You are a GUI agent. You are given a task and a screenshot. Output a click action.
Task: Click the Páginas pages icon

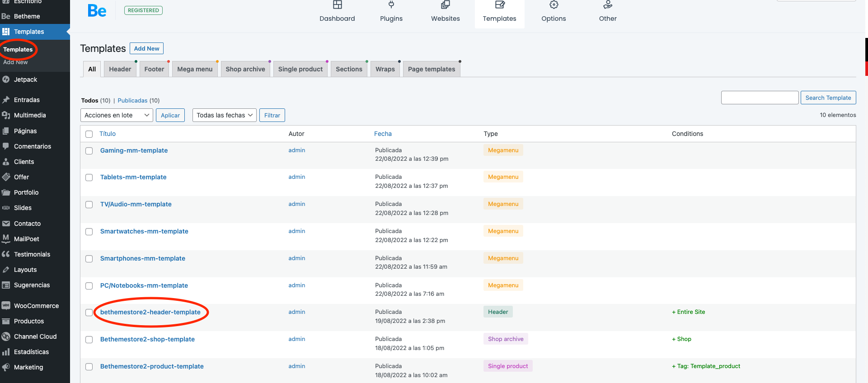[x=6, y=131]
